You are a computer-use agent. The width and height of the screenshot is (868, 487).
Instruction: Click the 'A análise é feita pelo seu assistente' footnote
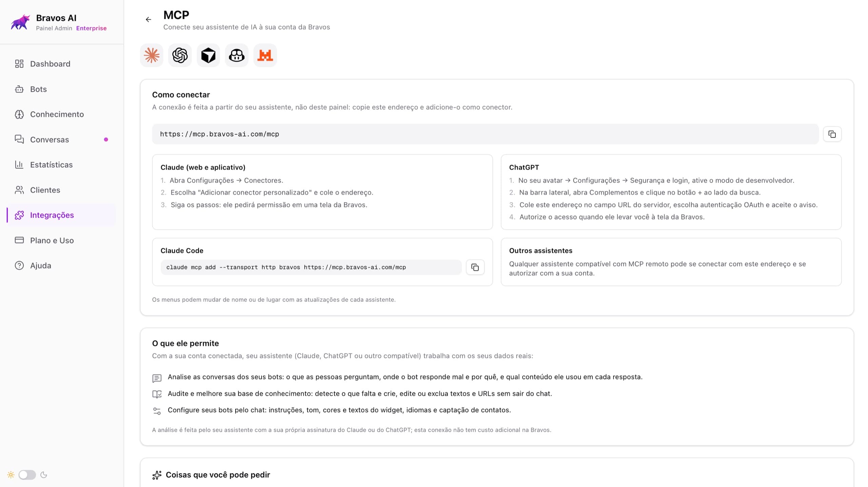[x=352, y=430]
